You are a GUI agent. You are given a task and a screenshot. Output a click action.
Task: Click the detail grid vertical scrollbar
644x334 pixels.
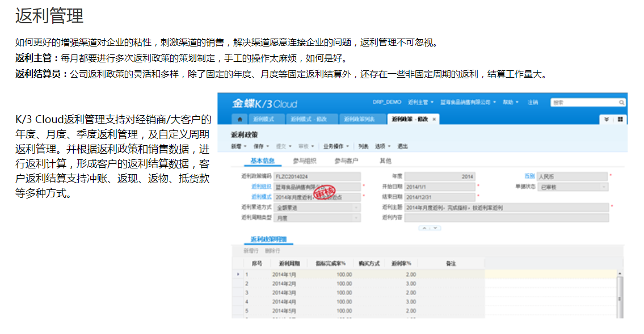pyautogui.click(x=619, y=298)
